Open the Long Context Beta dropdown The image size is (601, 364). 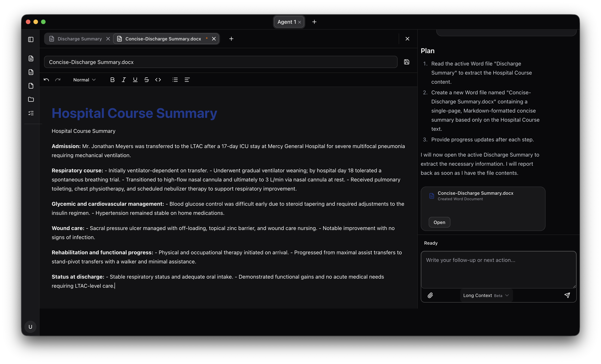click(x=486, y=295)
